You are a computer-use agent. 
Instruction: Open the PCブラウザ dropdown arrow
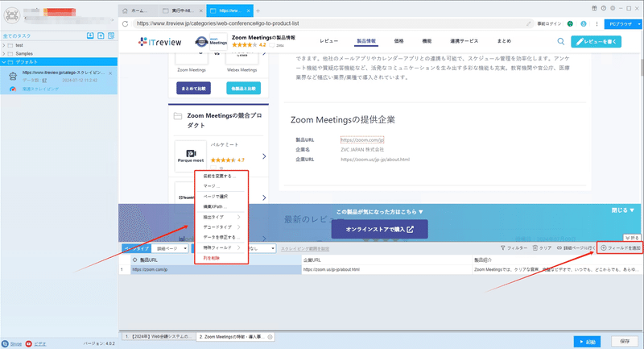tap(638, 24)
